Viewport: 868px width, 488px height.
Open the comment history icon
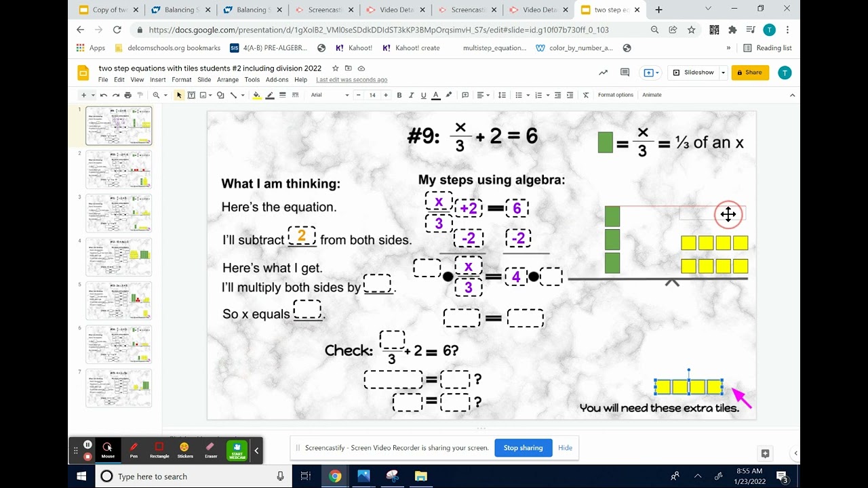click(625, 73)
